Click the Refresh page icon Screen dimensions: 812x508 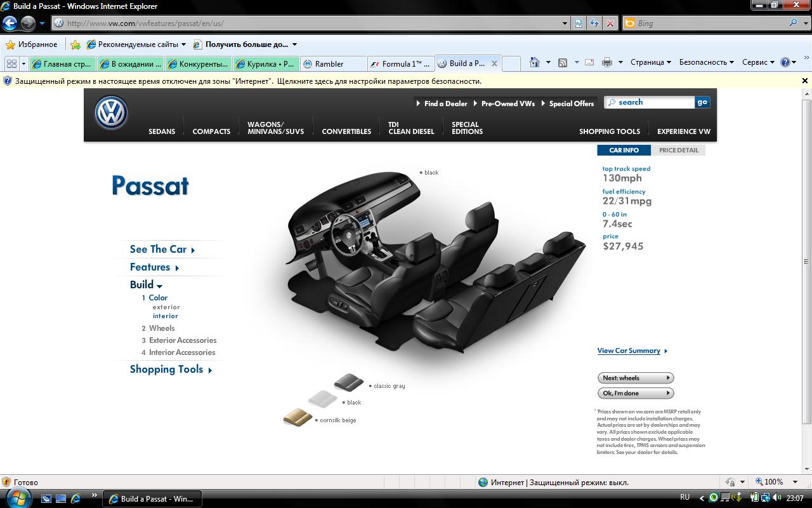click(x=594, y=23)
